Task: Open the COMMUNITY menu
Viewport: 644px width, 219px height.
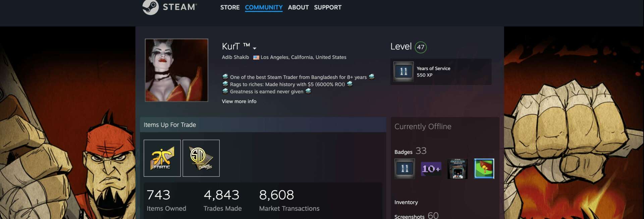Action: [264, 7]
